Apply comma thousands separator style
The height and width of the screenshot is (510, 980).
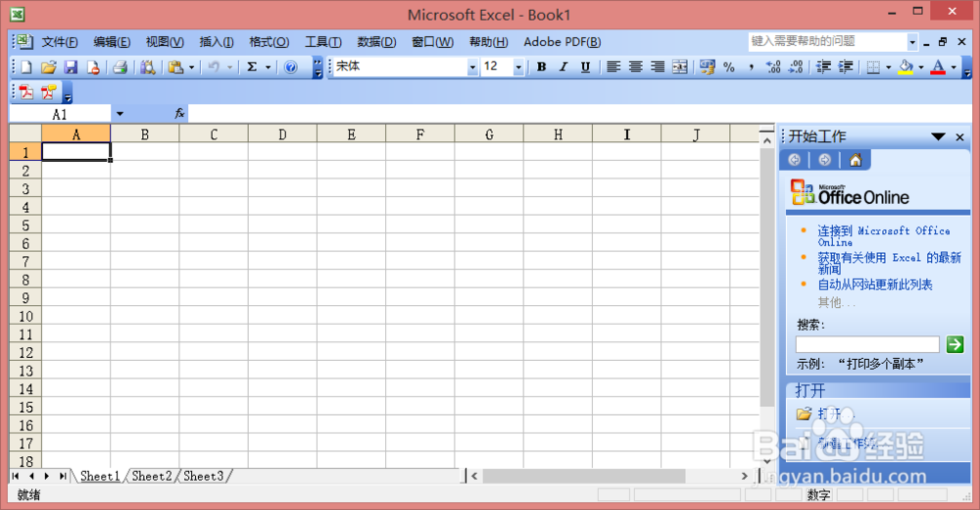[x=752, y=67]
